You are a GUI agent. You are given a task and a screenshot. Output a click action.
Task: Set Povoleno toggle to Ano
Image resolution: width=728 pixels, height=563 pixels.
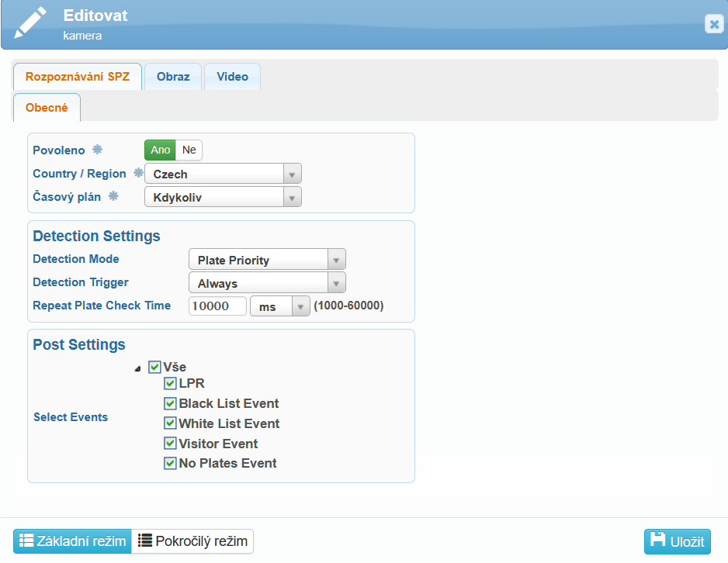coord(160,150)
